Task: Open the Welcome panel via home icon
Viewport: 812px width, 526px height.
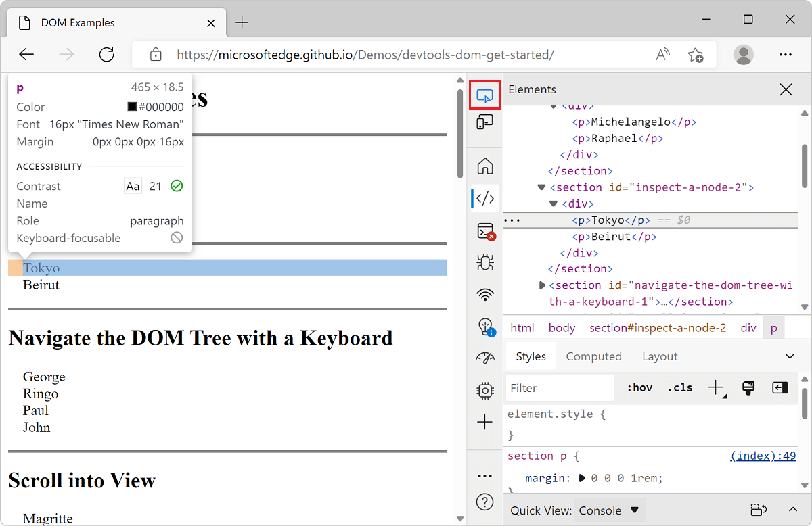Action: click(x=484, y=166)
